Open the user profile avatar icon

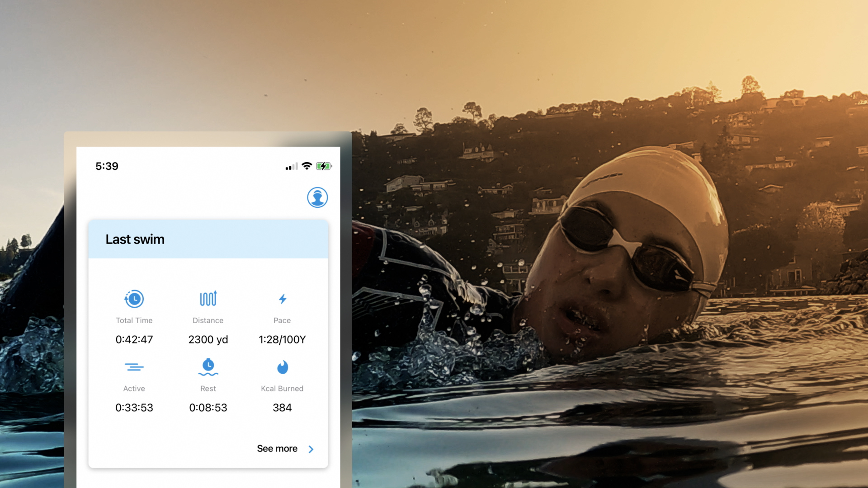pos(317,197)
